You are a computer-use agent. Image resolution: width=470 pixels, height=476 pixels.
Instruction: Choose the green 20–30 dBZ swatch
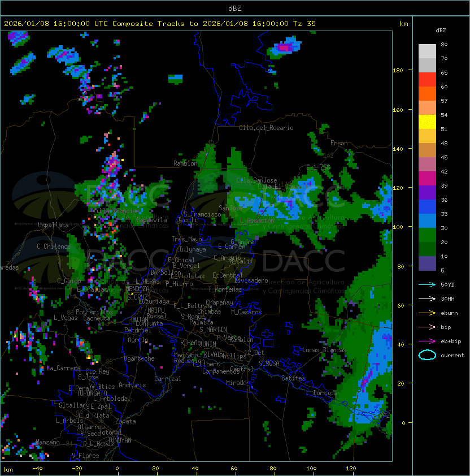[x=427, y=235]
